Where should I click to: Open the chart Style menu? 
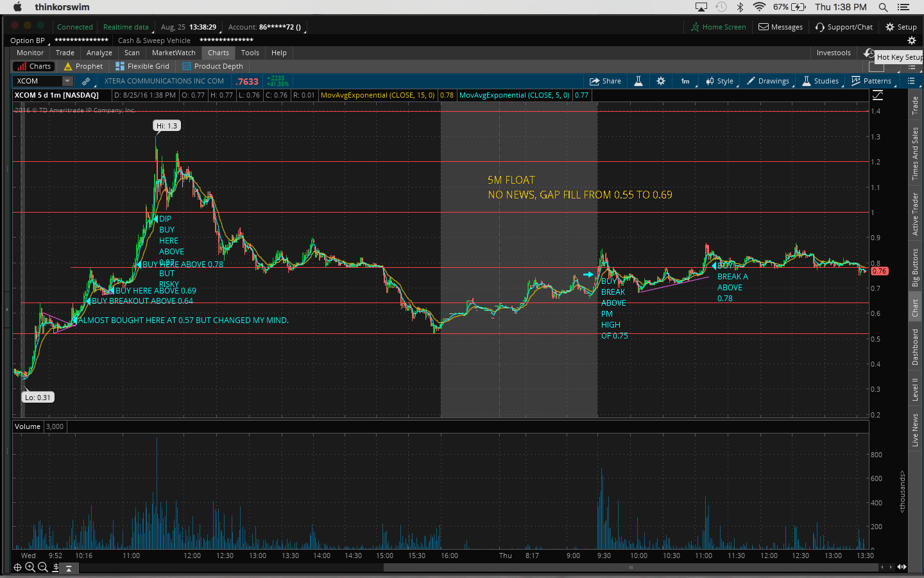pos(720,81)
